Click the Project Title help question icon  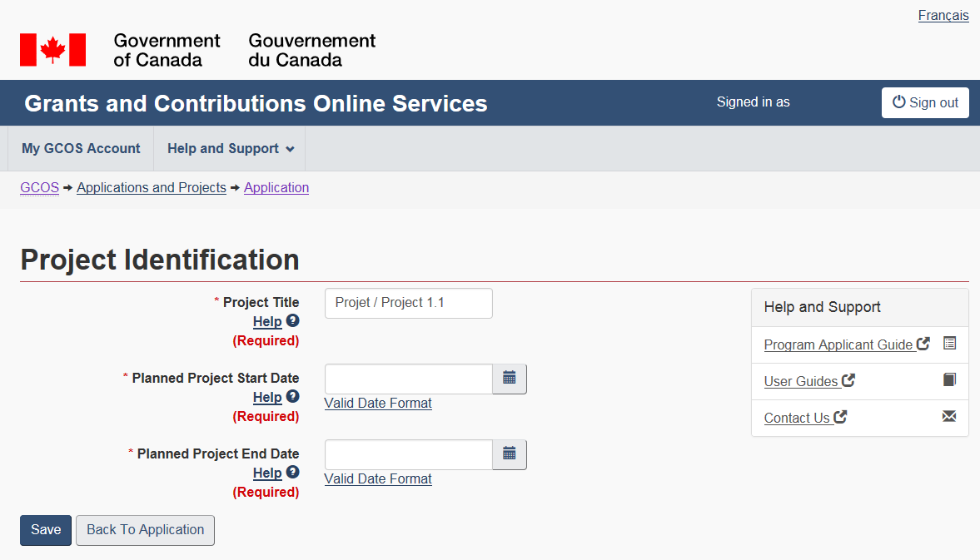(x=292, y=320)
